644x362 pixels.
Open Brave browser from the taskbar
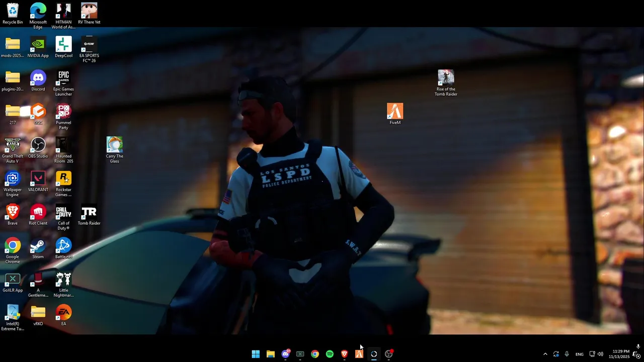(x=344, y=354)
